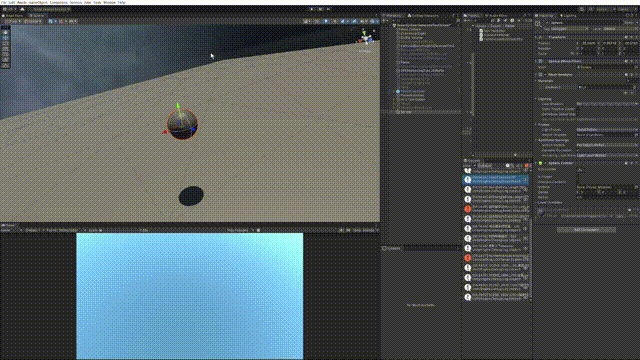The height and width of the screenshot is (360, 640).
Task: Click the blue Z-axis arrow on the sphere
Action: (x=193, y=129)
